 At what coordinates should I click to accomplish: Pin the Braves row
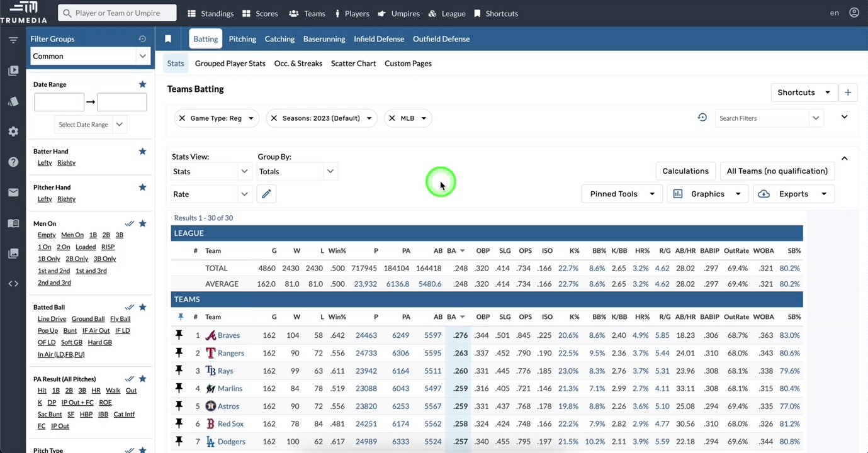(x=179, y=335)
